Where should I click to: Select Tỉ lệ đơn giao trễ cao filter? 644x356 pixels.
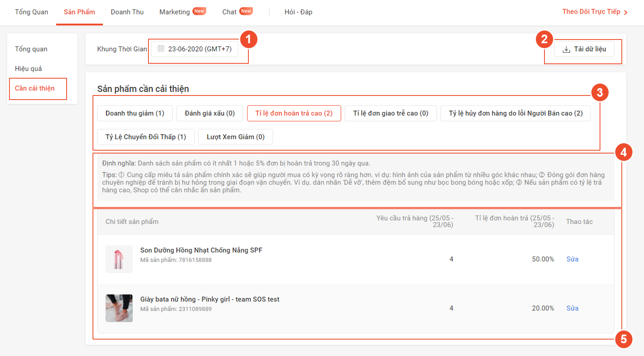(391, 113)
